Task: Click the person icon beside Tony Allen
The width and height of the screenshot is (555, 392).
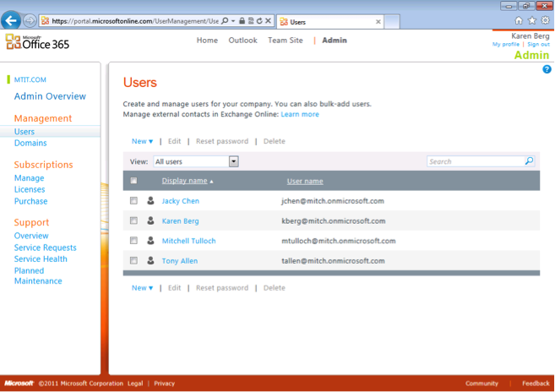Action: click(150, 260)
